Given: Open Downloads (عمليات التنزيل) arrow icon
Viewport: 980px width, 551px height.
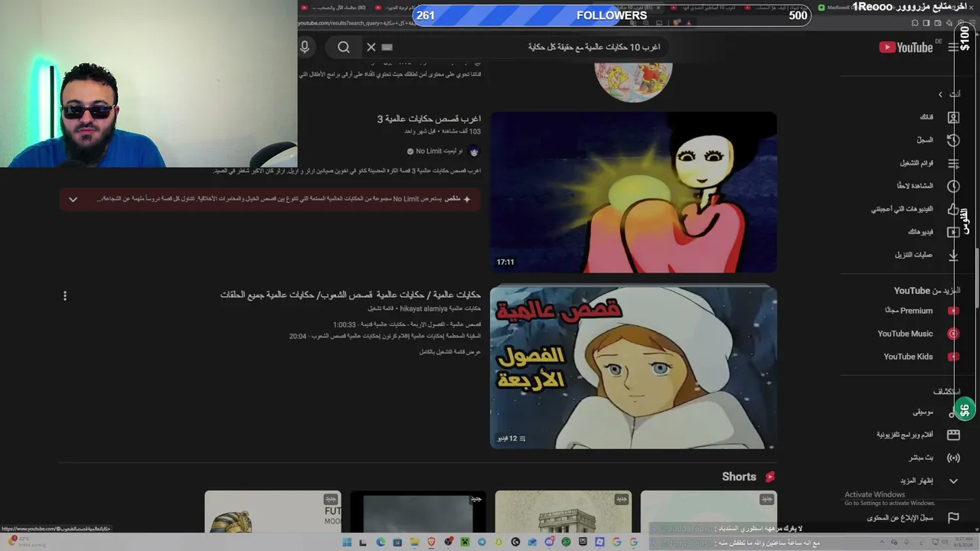Looking at the screenshot, I should coord(953,255).
